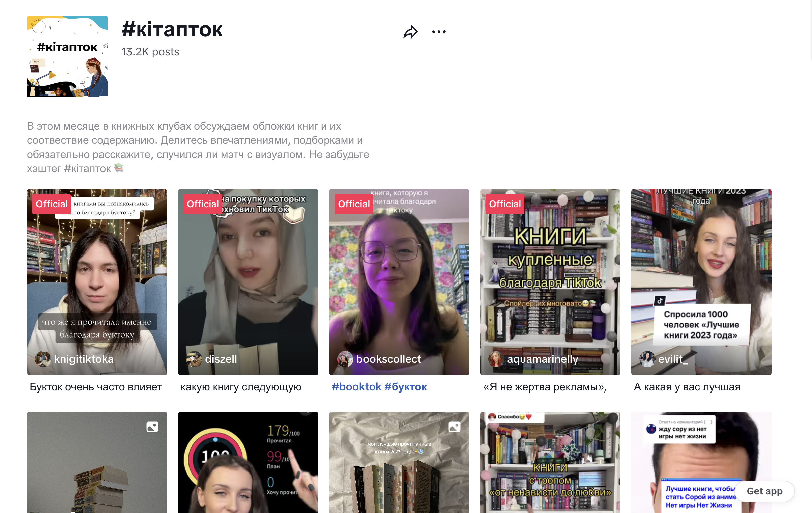812x513 pixels.
Task: Click the hashtag description paragraph
Action: [198, 147]
